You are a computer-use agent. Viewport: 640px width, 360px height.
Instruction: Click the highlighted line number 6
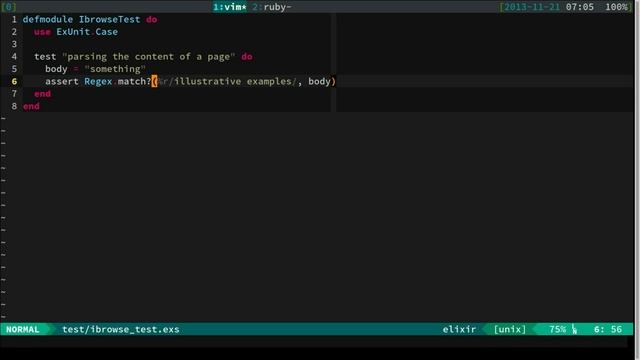tap(14, 81)
